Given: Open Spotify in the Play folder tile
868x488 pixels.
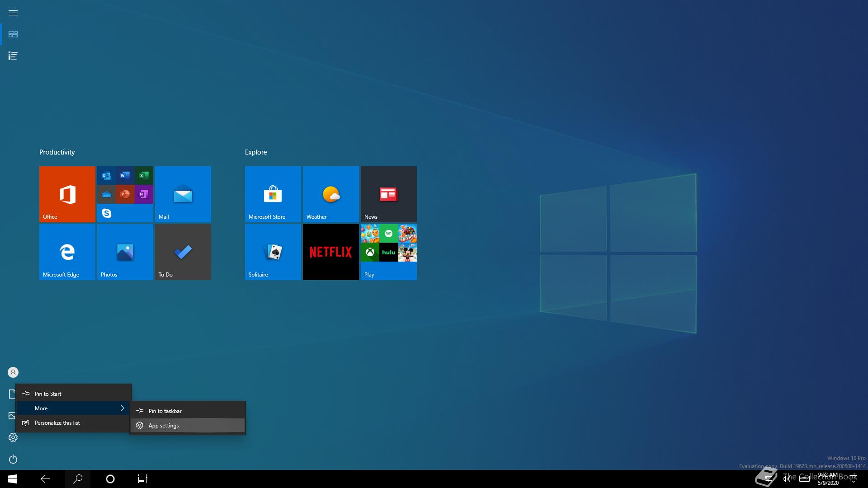Looking at the screenshot, I should 389,234.
